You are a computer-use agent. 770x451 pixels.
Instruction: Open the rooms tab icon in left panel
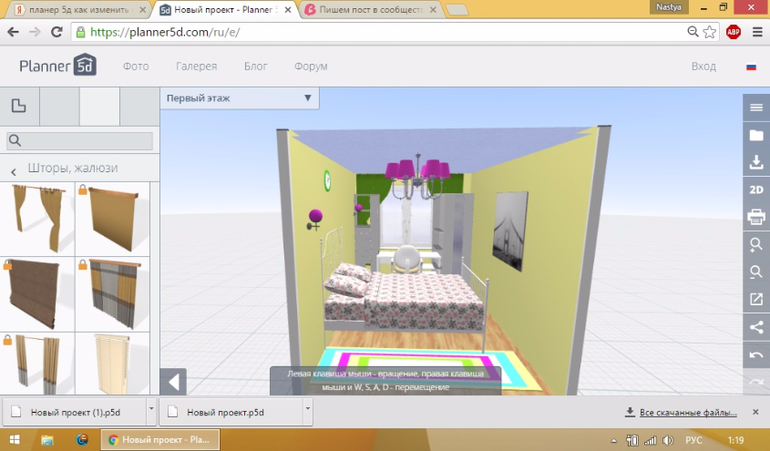(x=19, y=106)
